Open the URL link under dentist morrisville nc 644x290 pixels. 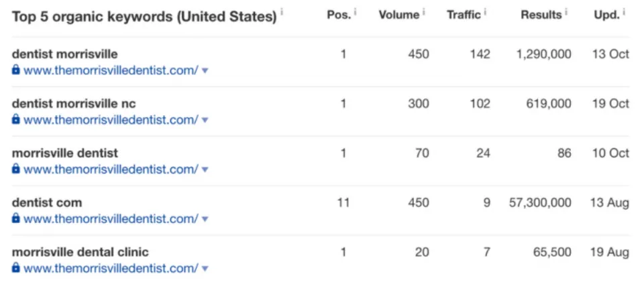(x=111, y=120)
